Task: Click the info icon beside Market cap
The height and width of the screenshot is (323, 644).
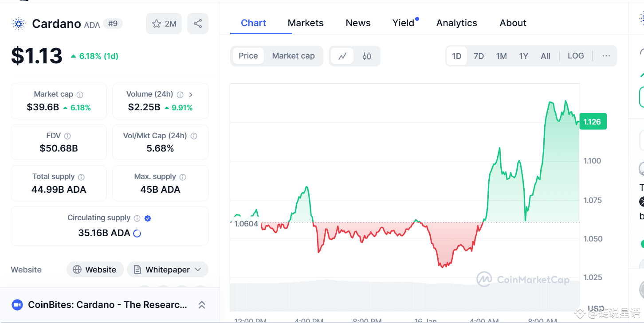Action: pyautogui.click(x=79, y=94)
